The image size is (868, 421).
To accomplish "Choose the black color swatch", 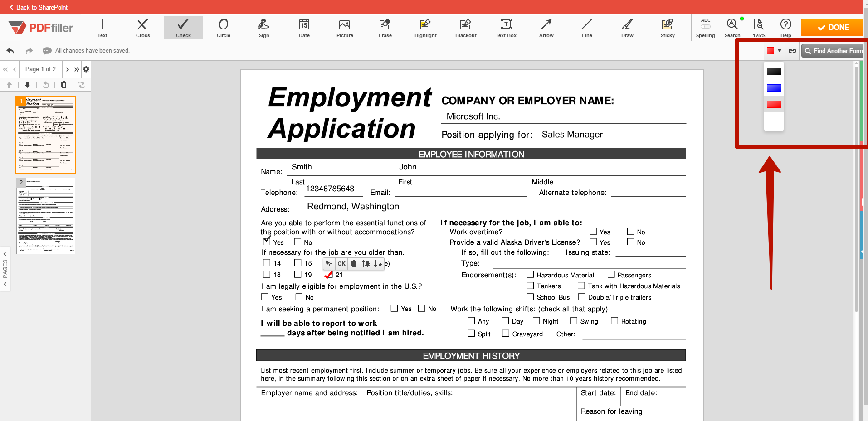I will click(x=774, y=72).
